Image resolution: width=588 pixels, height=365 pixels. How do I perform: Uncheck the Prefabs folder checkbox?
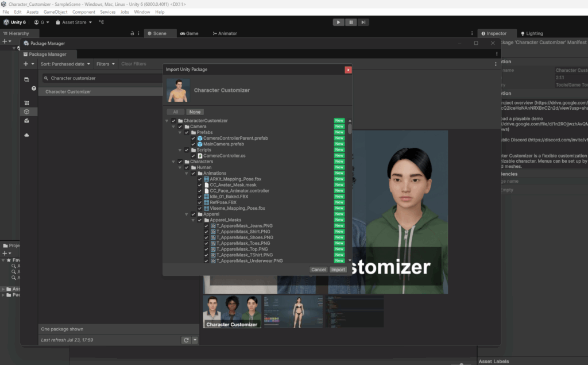187,133
